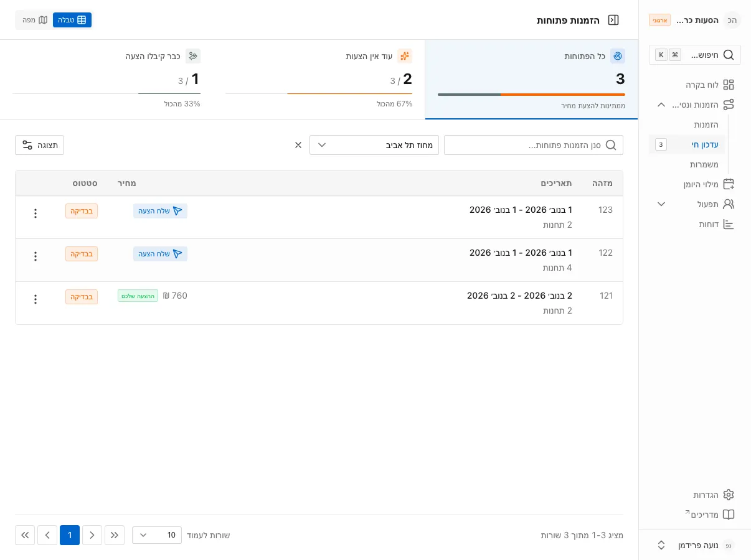Collapse the sidebar panel icon
751x560 pixels.
coord(613,20)
